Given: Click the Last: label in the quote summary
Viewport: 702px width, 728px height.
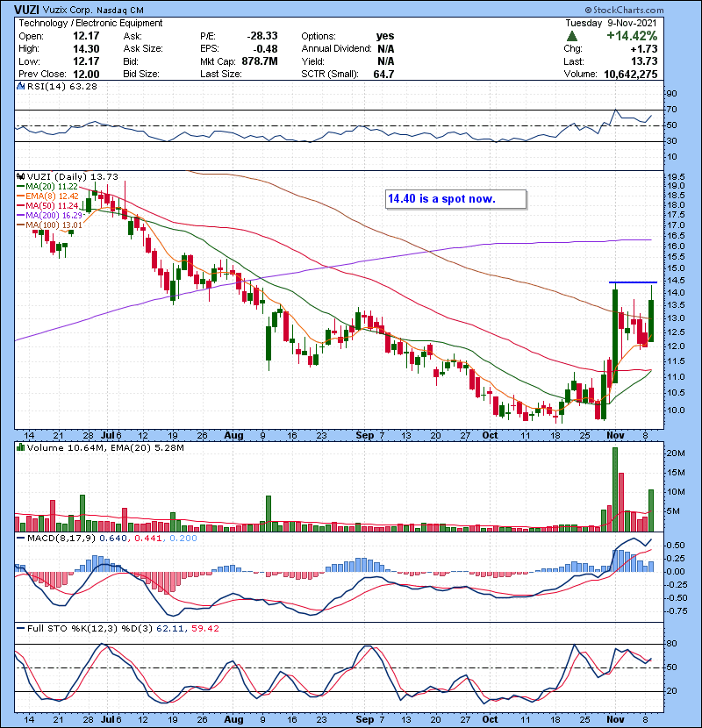Looking at the screenshot, I should coord(574,61).
